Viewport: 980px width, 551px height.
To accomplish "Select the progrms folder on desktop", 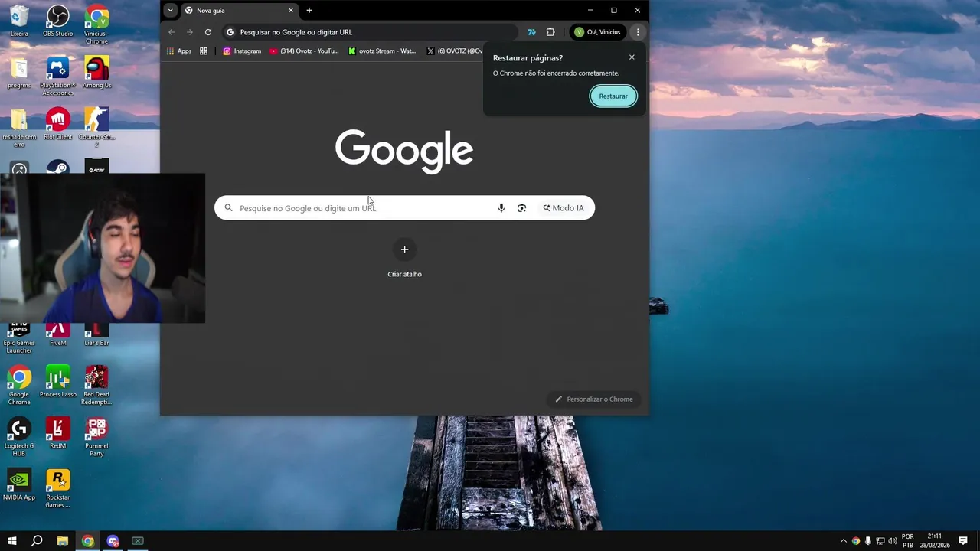I will point(19,73).
